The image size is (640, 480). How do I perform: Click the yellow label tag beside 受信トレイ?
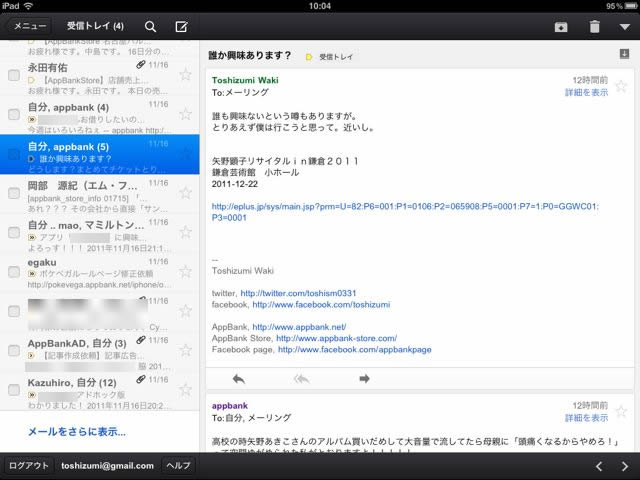309,57
